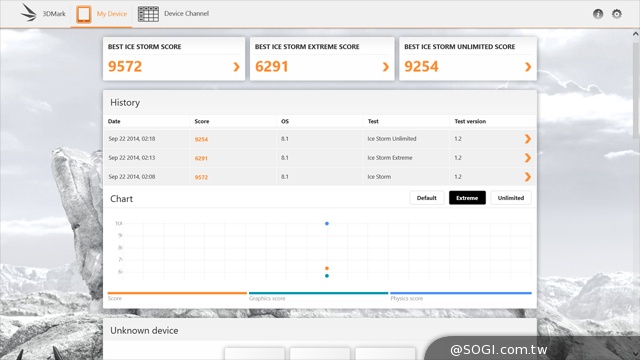This screenshot has width=640, height=360.
Task: Click the 6291 score in history
Action: click(201, 158)
